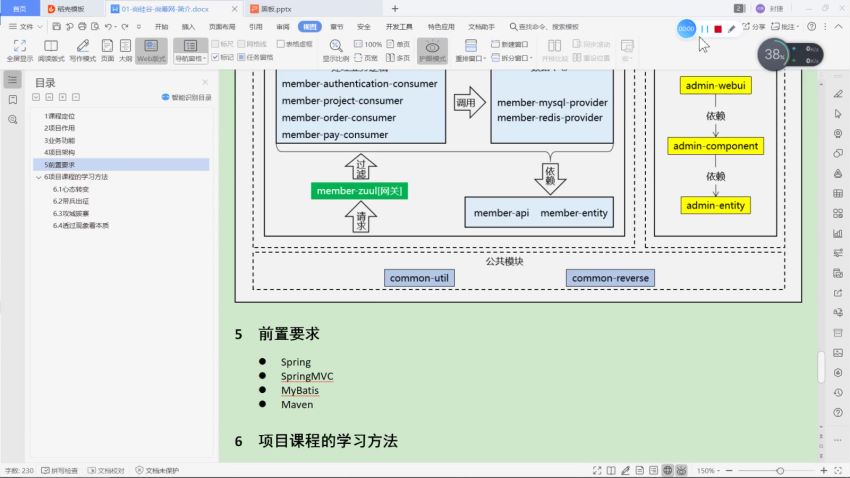The image size is (850, 478).
Task: Open the Insert ribbon tab (插入)
Action: [x=188, y=27]
